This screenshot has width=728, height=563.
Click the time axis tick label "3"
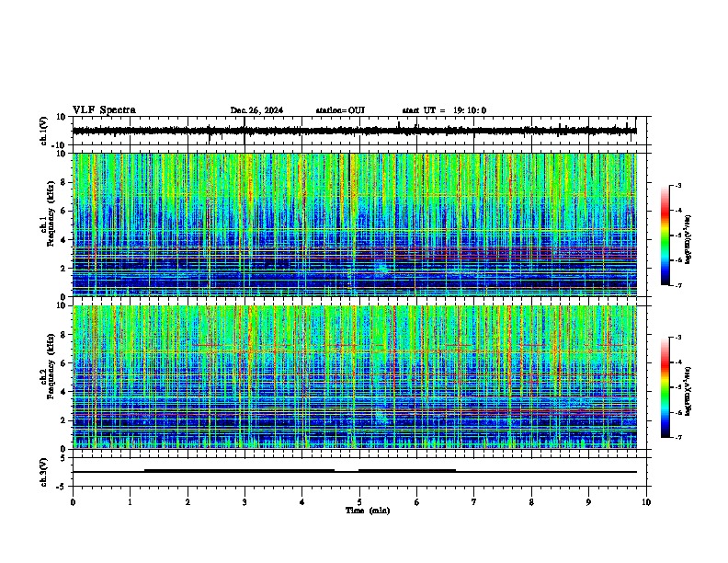point(245,502)
